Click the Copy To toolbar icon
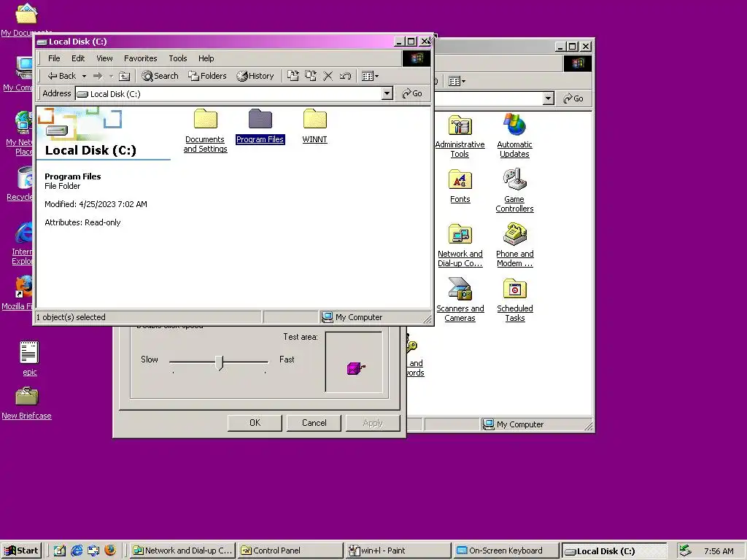 [311, 76]
